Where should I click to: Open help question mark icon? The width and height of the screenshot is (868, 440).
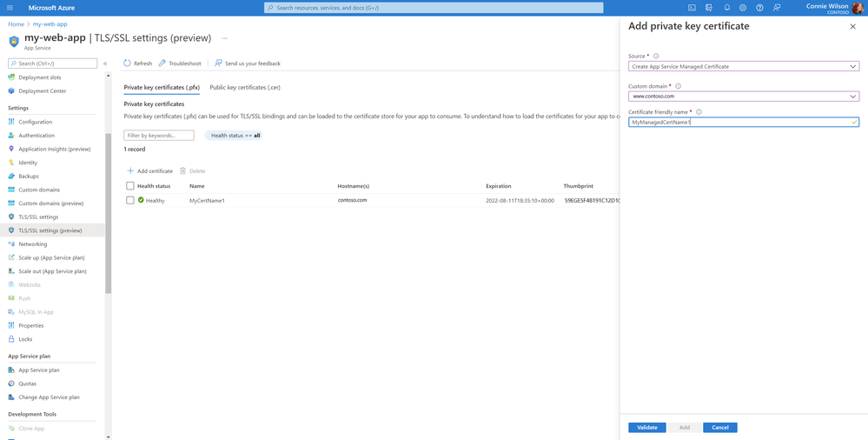click(x=759, y=8)
